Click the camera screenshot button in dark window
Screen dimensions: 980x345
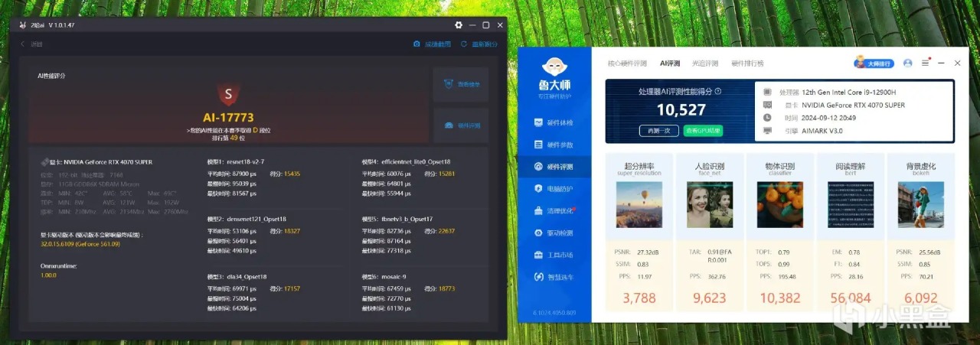tap(433, 44)
